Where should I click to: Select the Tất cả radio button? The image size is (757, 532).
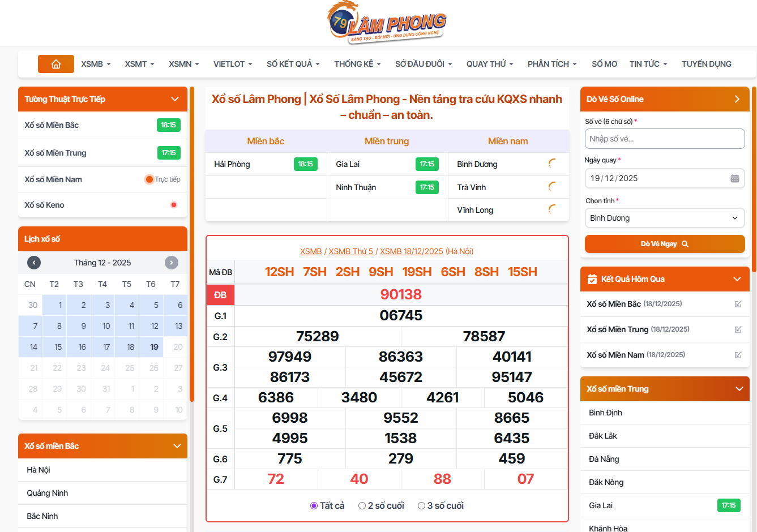(x=314, y=505)
